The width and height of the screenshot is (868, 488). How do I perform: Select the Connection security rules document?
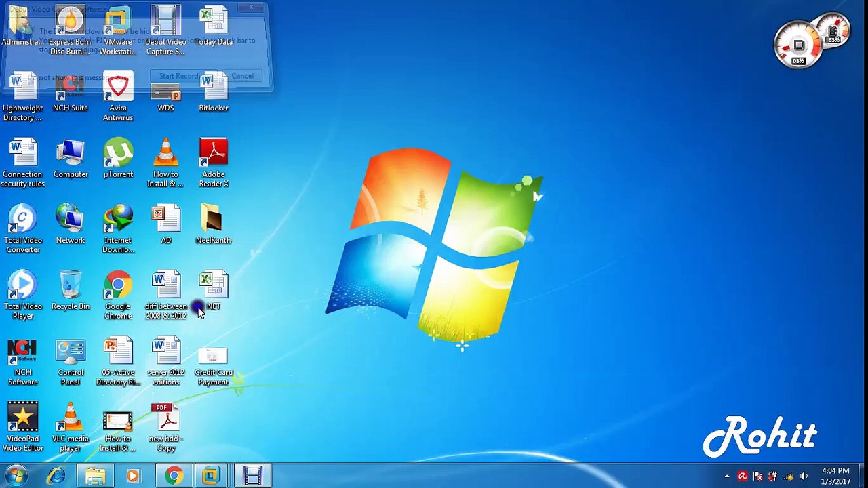22,163
